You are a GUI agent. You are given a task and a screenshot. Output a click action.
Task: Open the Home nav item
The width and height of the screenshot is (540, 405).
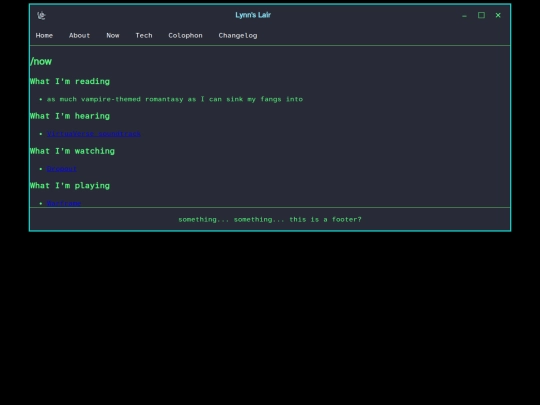pos(44,35)
